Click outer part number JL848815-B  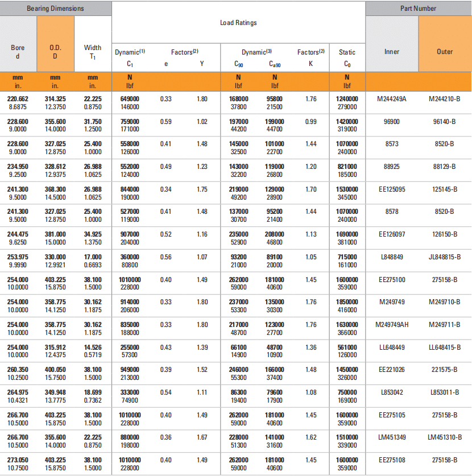click(445, 257)
